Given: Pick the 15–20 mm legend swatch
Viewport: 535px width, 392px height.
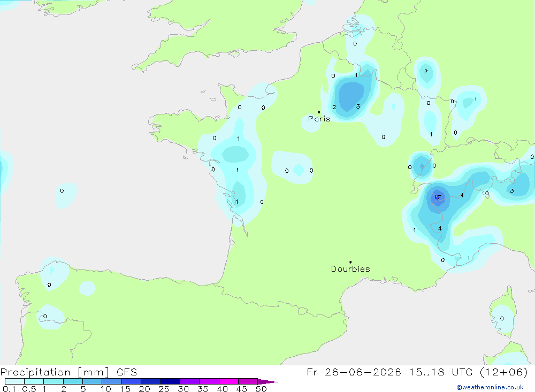Looking at the screenshot, I should pos(132,381).
